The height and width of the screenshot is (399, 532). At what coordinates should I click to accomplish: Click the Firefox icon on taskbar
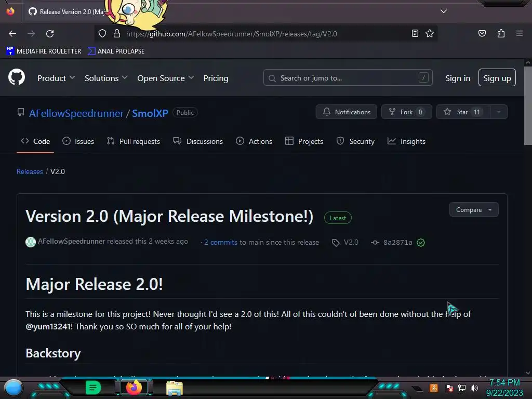click(134, 388)
